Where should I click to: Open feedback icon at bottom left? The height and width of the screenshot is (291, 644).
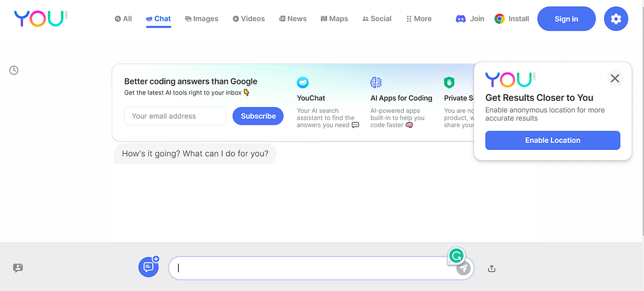point(18,268)
